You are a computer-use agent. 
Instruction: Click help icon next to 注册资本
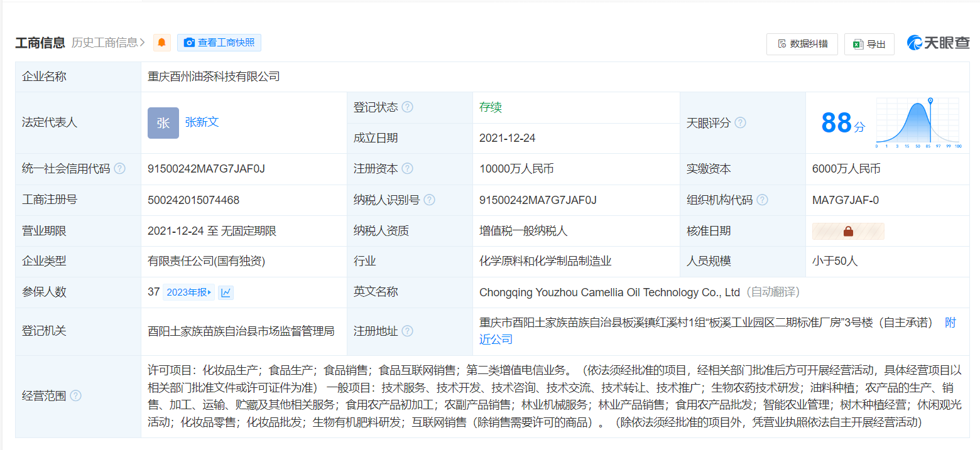click(x=408, y=169)
